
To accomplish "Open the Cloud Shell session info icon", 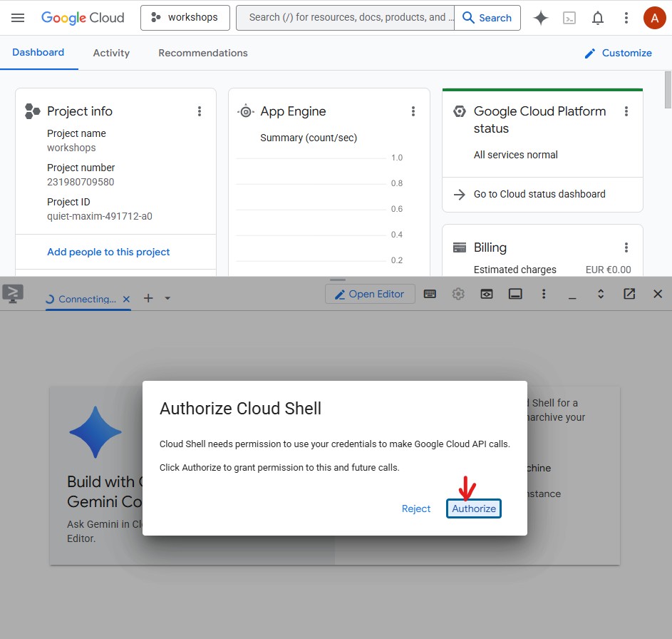I will click(515, 294).
